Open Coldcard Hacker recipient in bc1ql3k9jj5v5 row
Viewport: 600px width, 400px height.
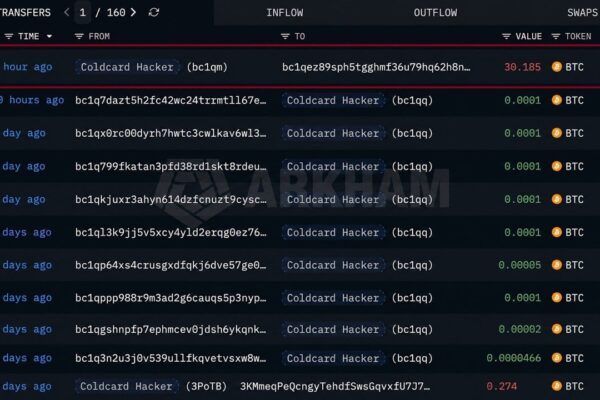(333, 232)
